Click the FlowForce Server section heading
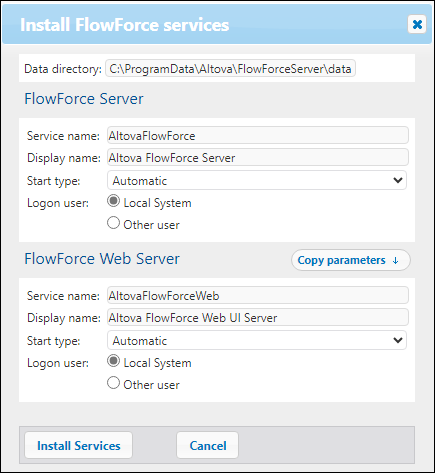The image size is (435, 473). (x=84, y=99)
